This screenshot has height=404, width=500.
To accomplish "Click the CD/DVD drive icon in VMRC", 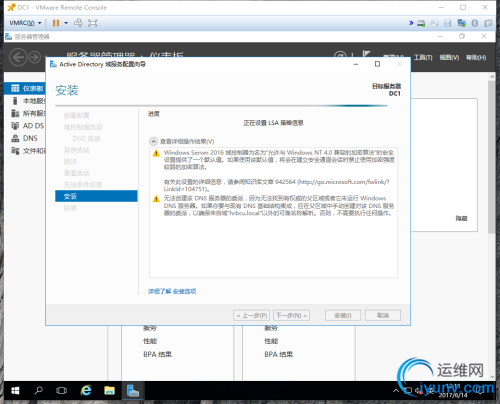I will point(434,23).
